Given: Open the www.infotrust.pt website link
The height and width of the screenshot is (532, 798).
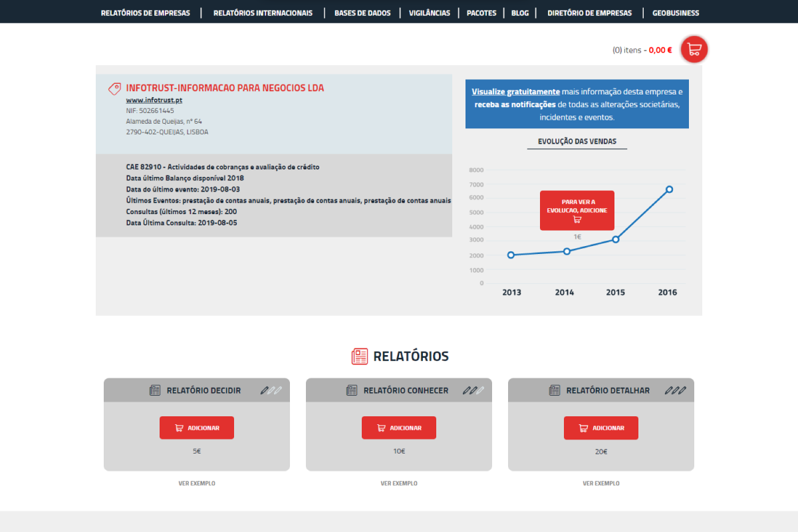Looking at the screenshot, I should pyautogui.click(x=154, y=100).
